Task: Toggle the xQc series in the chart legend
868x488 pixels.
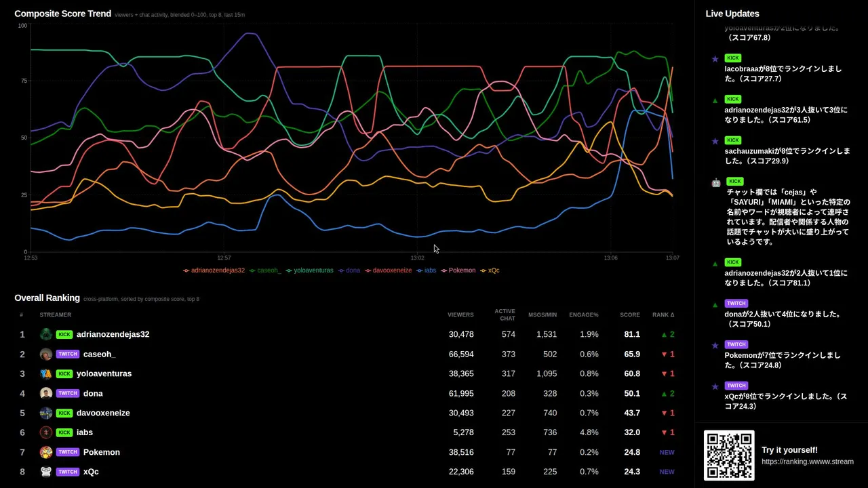Action: point(490,270)
